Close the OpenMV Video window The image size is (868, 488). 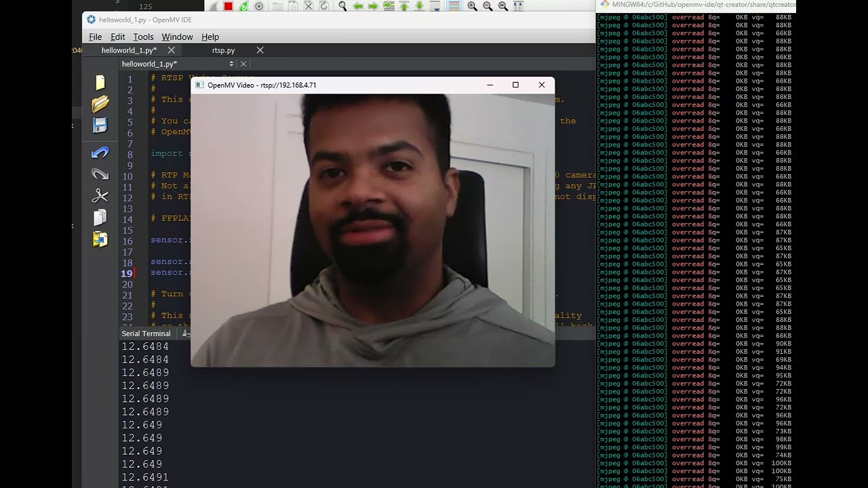(x=541, y=85)
